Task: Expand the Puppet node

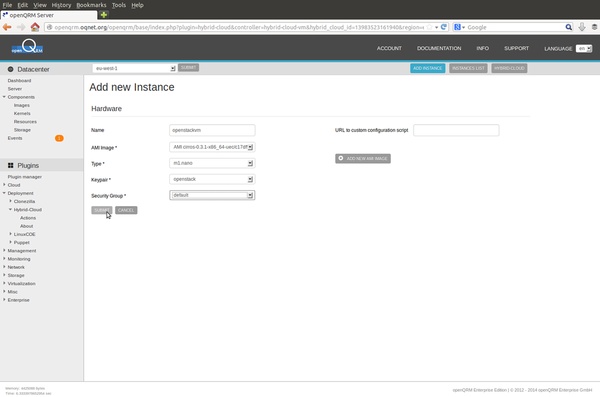Action: tap(10, 242)
